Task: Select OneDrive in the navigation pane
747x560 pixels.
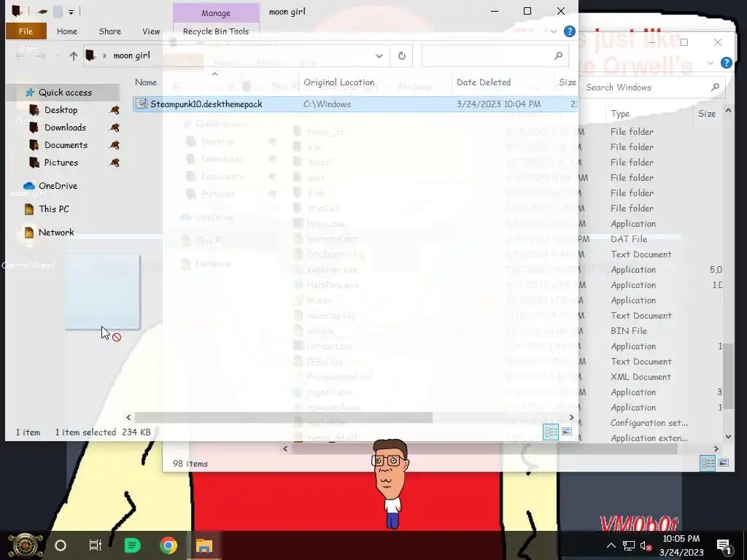Action: point(58,186)
